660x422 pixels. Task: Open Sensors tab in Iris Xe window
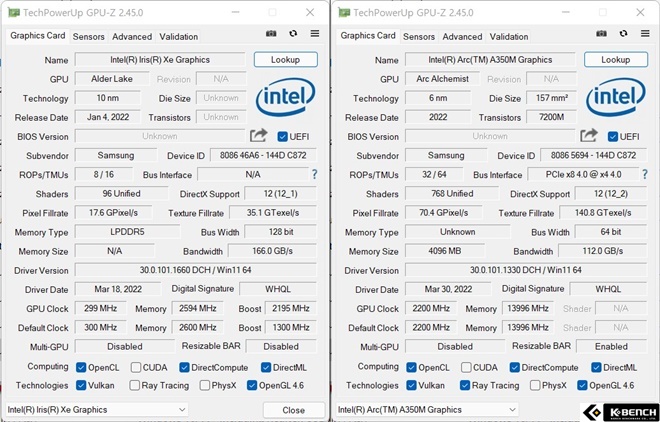pyautogui.click(x=88, y=37)
